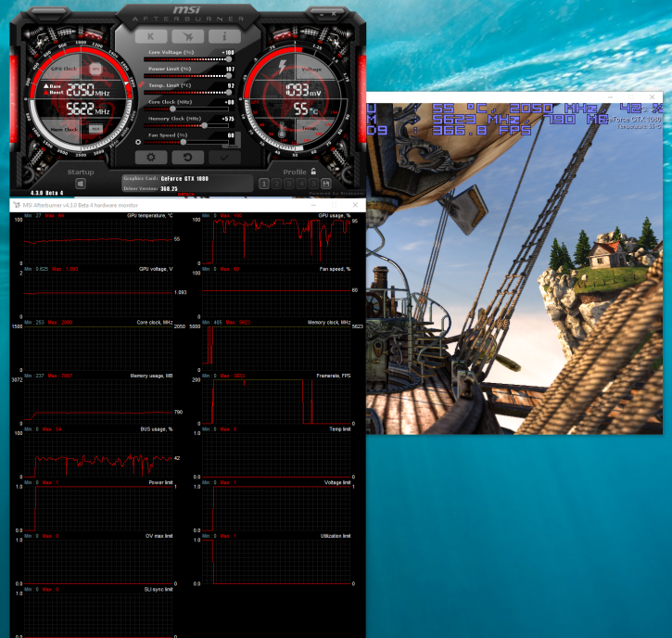Viewport: 672px width, 638px height.
Task: Click the 3D ship render scene
Action: tap(514, 269)
